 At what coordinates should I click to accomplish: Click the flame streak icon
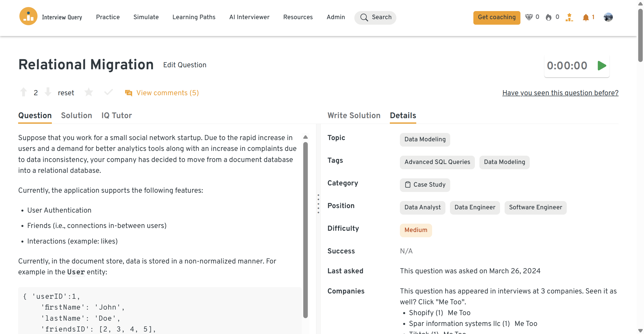[548, 17]
